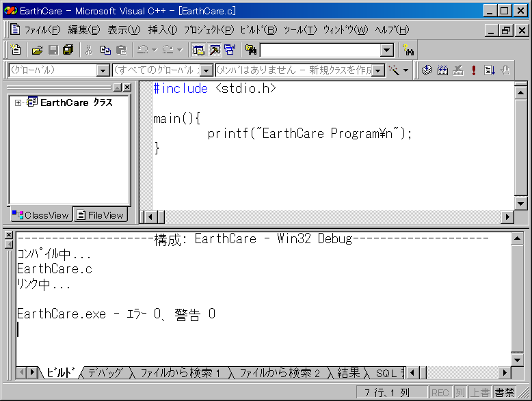Open the Redo history dropdown arrow
The width and height of the screenshot is (532, 401).
coord(180,50)
